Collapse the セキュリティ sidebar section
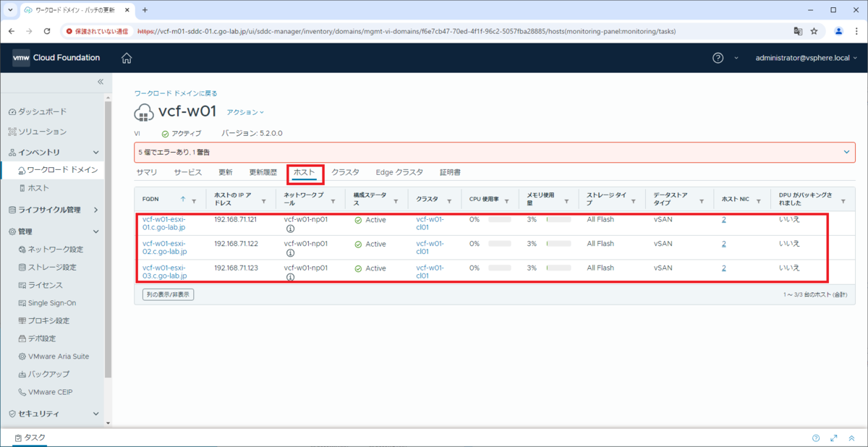Screen dimensions: 868x447 click(x=96, y=413)
